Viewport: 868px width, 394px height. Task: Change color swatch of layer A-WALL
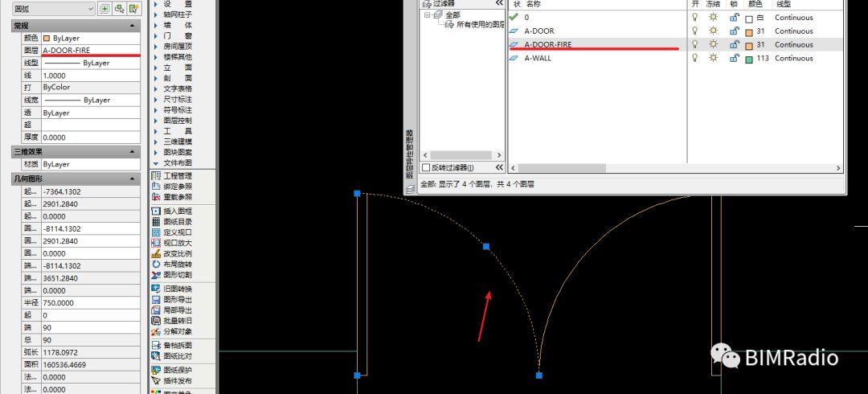tap(749, 59)
